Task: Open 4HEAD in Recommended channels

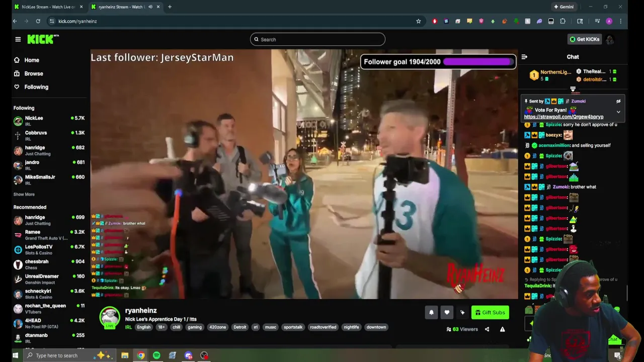Action: pyautogui.click(x=49, y=323)
